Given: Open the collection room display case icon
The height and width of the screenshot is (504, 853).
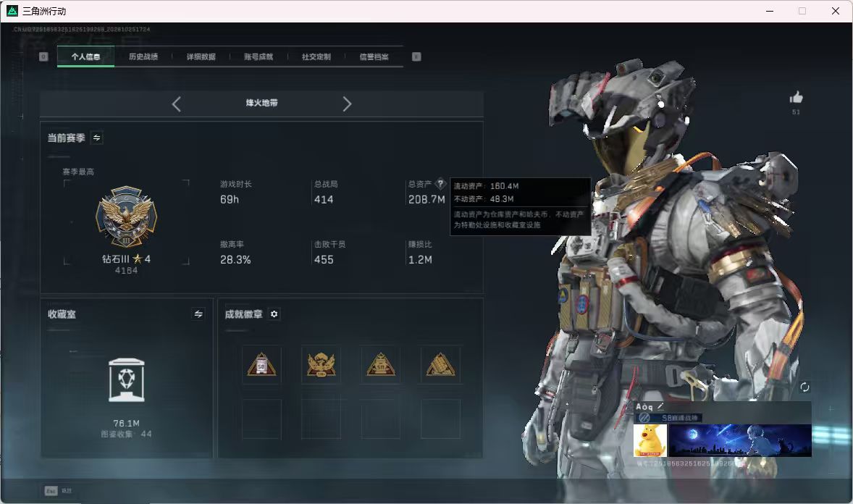Looking at the screenshot, I should tap(126, 380).
